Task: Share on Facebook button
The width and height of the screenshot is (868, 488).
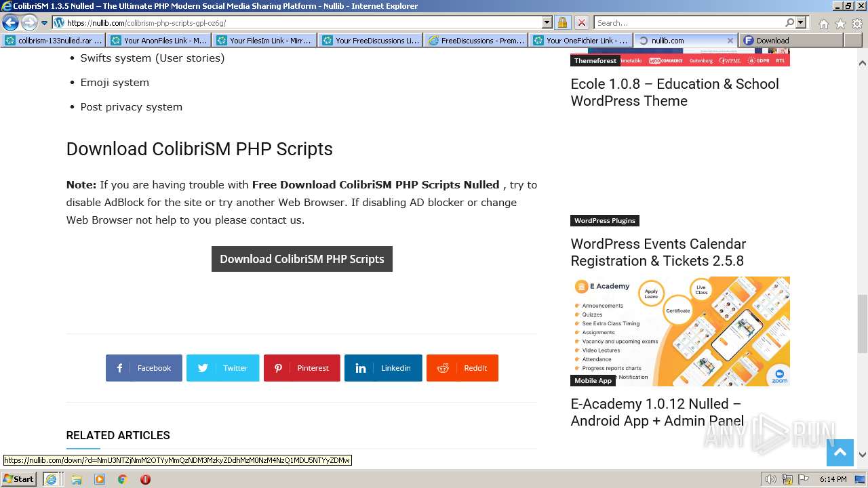Action: (x=144, y=368)
